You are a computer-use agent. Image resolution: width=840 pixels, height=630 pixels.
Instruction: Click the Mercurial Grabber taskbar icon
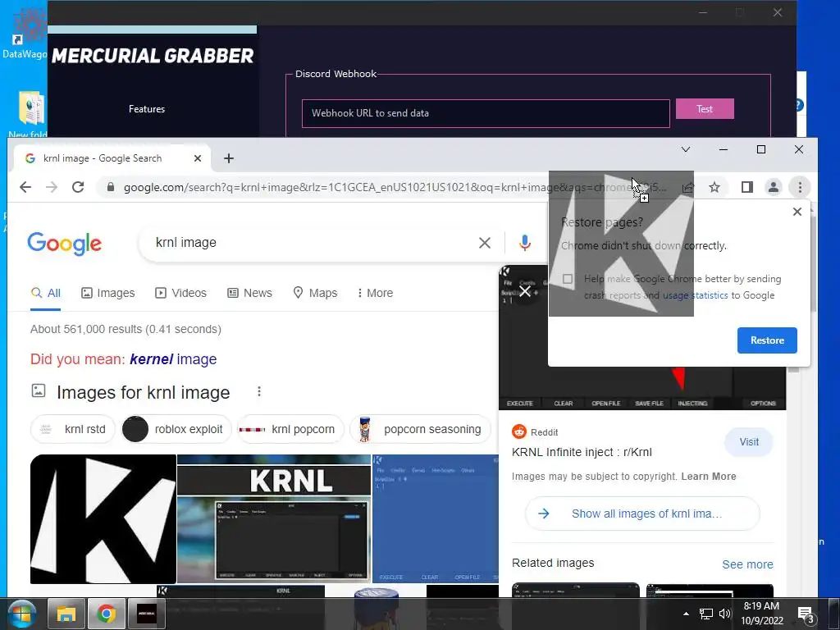tap(147, 614)
